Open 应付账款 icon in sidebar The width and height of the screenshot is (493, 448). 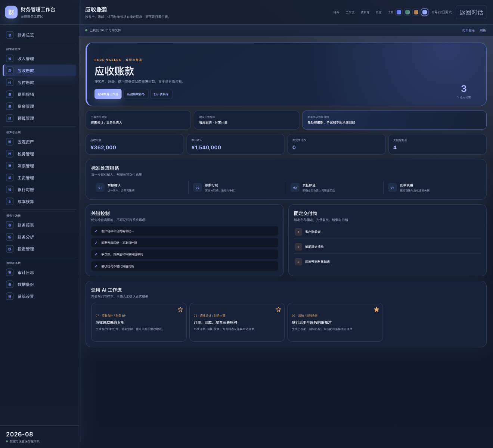tap(10, 83)
